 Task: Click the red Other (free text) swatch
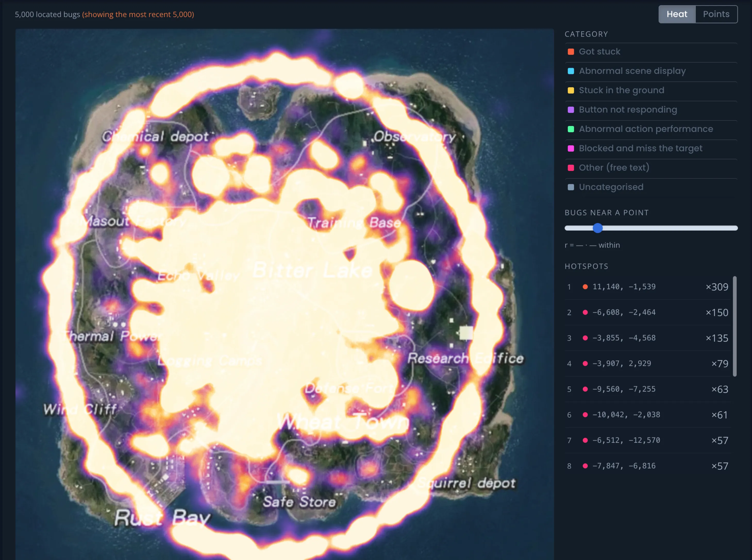click(571, 168)
